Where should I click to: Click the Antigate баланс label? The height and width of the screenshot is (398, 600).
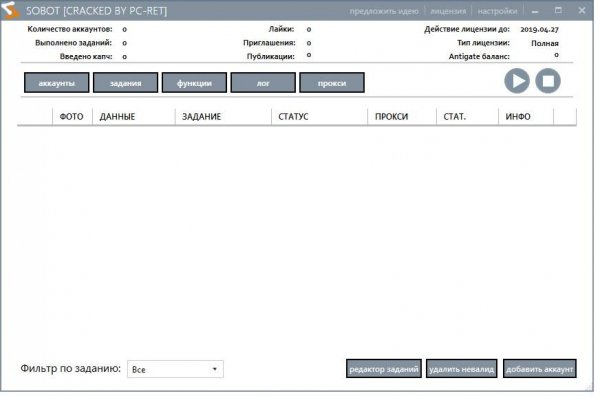click(x=479, y=56)
